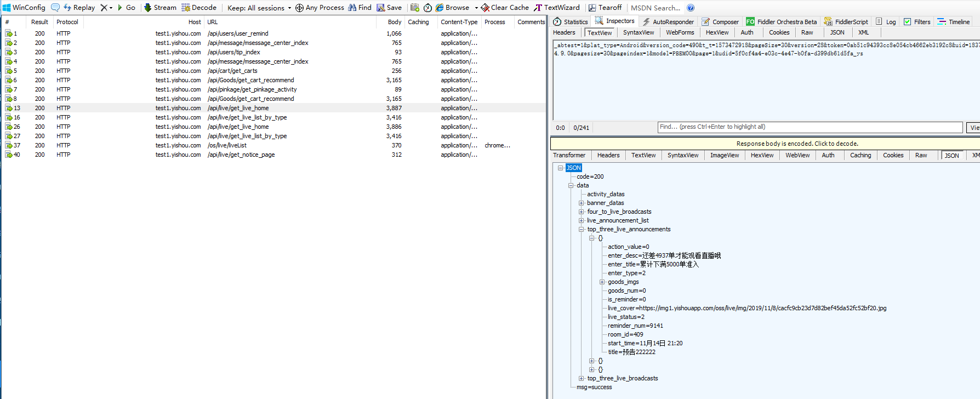Screen dimensions: 980x399
Task: Click the Remove sessions X icon
Action: click(x=104, y=8)
